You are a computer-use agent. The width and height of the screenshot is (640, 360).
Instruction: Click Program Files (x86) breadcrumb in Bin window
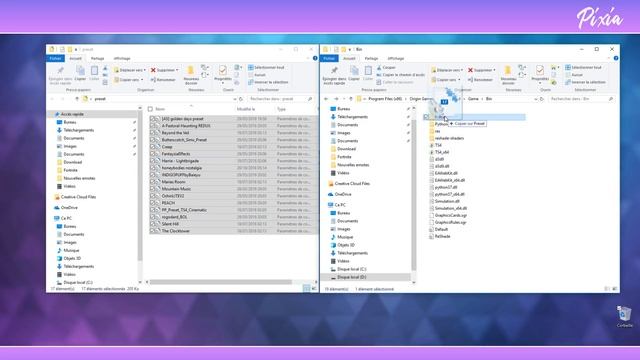tap(385, 99)
